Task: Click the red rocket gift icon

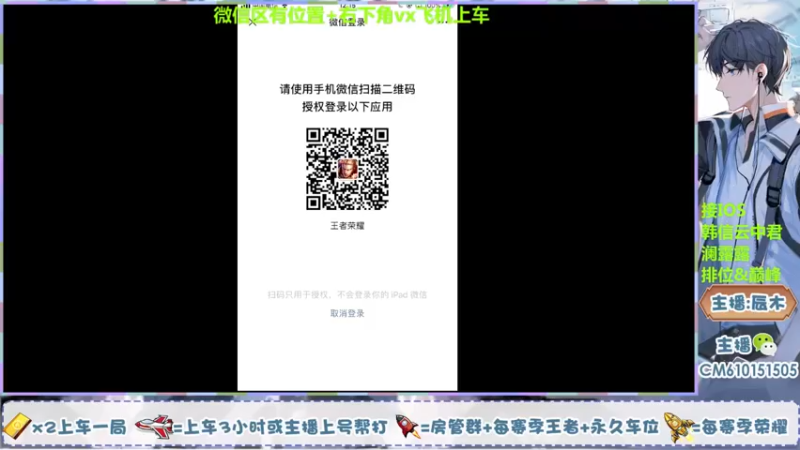Action: (x=408, y=427)
